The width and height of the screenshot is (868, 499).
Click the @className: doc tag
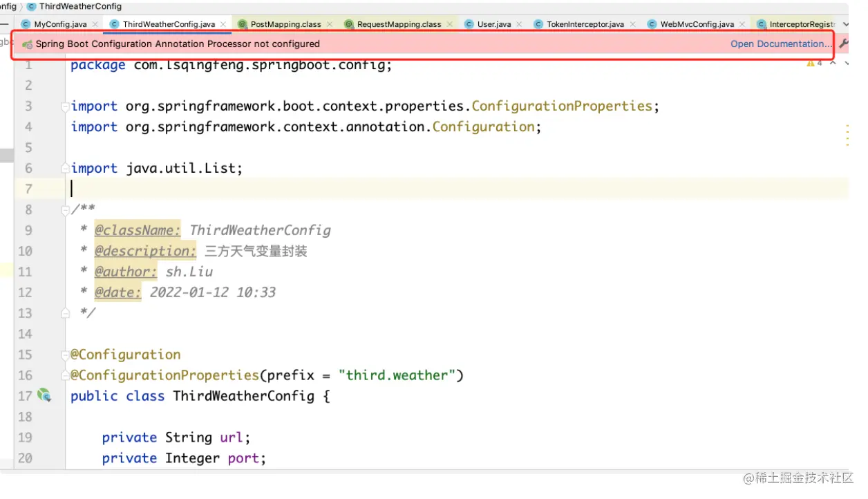coord(138,230)
